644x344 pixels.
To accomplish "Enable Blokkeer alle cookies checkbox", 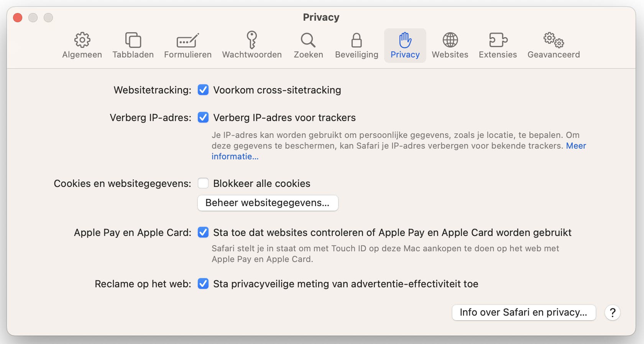I will tap(203, 183).
